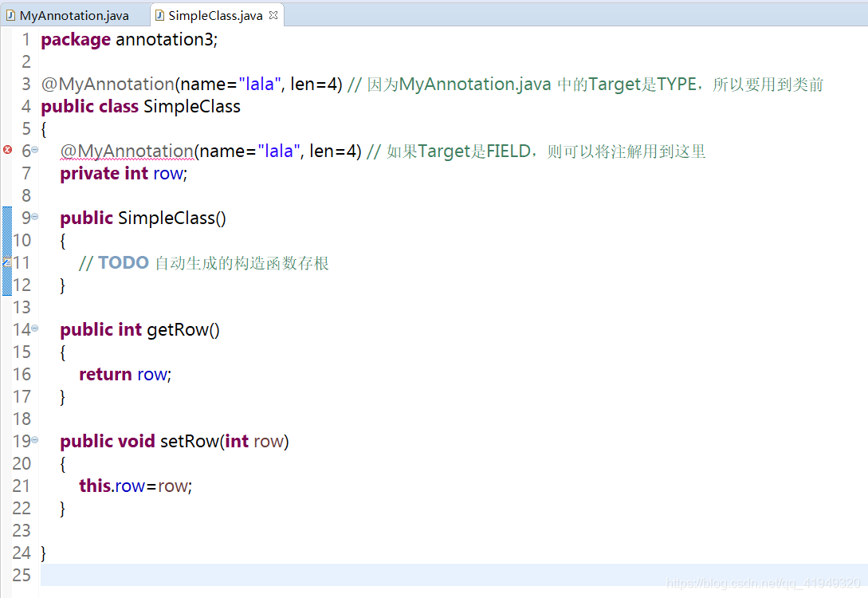Viewport: 868px width, 598px height.
Task: Click 'len=4' on line 3
Action: coord(314,85)
